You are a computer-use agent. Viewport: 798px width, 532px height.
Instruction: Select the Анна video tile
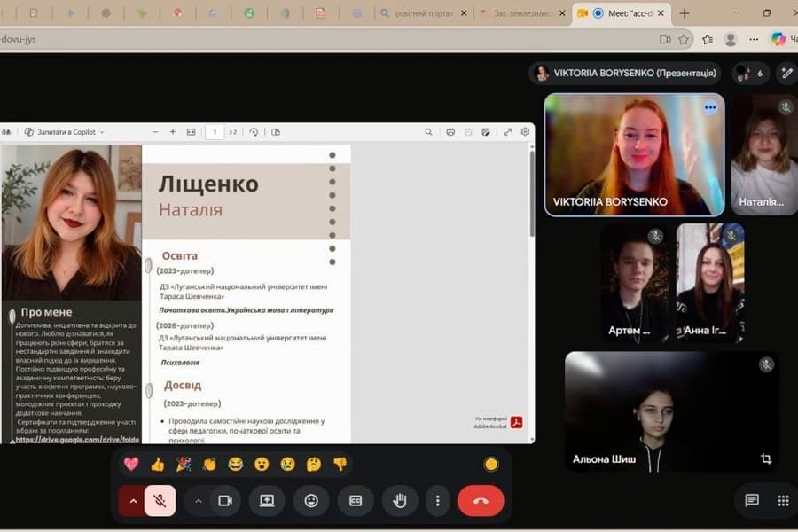pyautogui.click(x=710, y=283)
